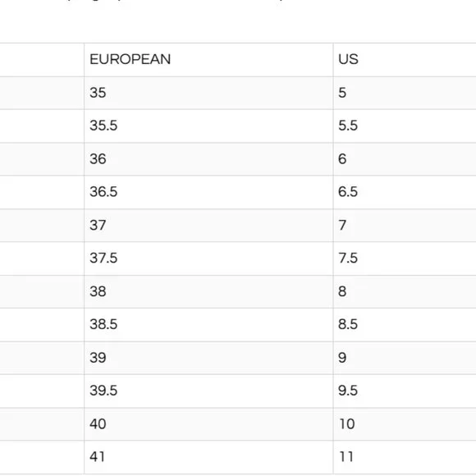Click the US size 10 cell
Screen dimensions: 476x476
coord(405,424)
